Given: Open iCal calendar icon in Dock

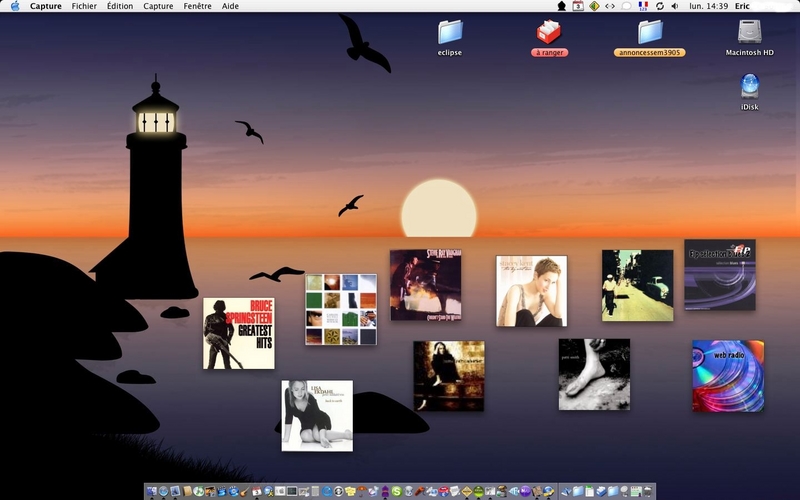Looking at the screenshot, I should [256, 491].
